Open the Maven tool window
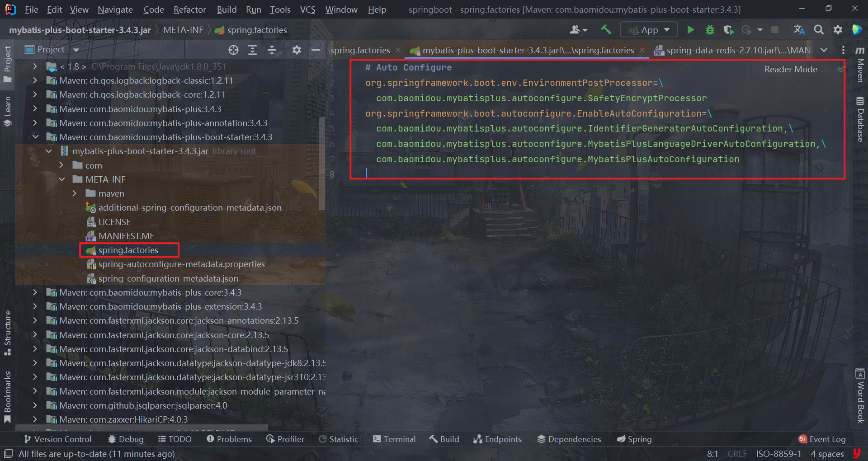This screenshot has height=461, width=868. tap(860, 64)
